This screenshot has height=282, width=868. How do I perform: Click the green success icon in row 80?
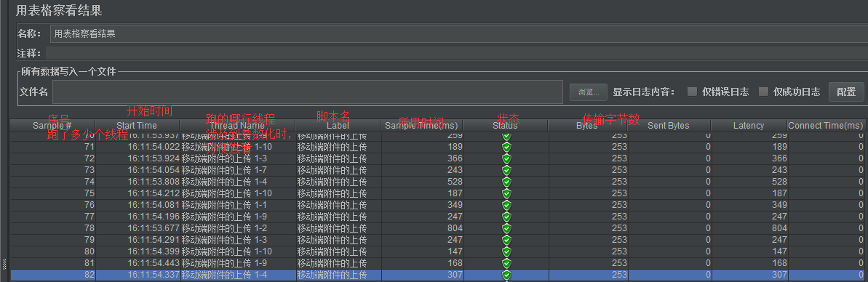tap(506, 251)
